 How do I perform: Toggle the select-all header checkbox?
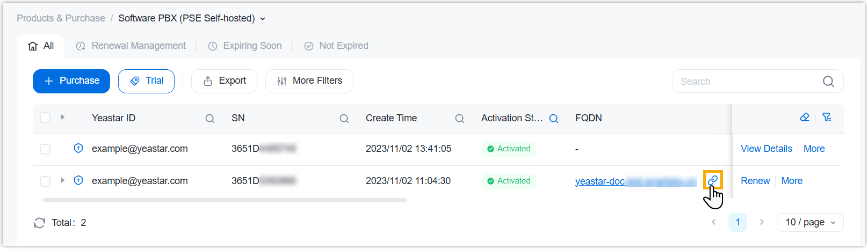[x=45, y=118]
